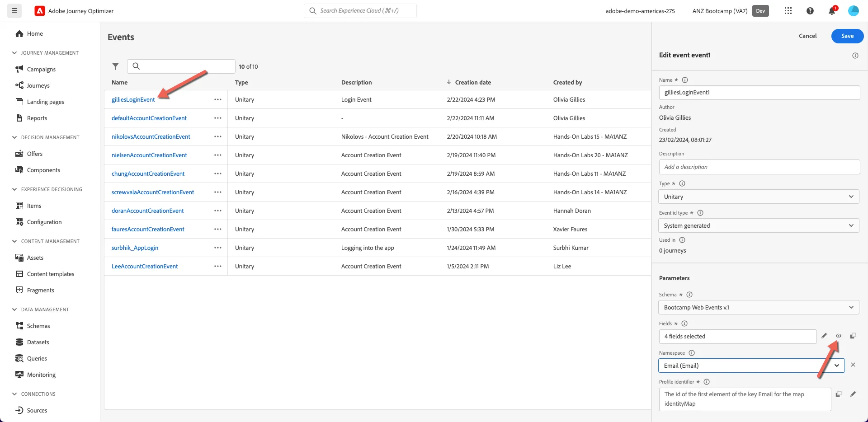Sort by the Creation date column
The height and width of the screenshot is (422, 868).
coord(473,82)
